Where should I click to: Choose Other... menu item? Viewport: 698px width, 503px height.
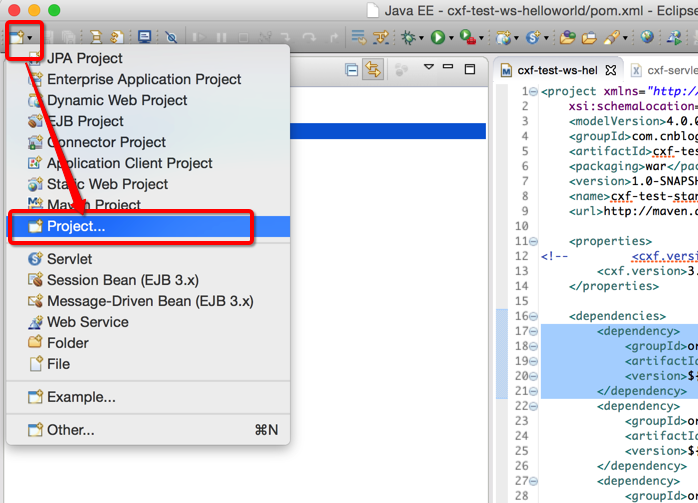(x=148, y=430)
